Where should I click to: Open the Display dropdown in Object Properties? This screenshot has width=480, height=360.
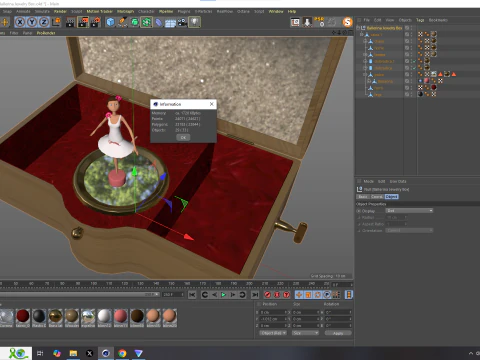(x=409, y=211)
